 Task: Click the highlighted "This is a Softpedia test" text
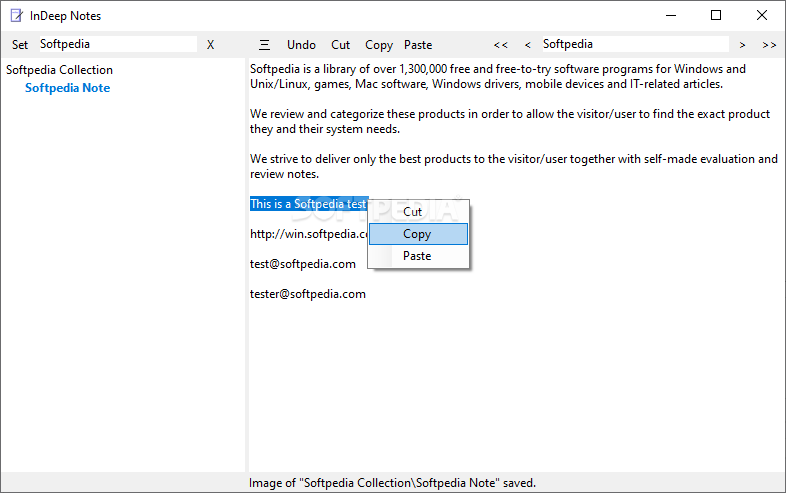(x=308, y=204)
